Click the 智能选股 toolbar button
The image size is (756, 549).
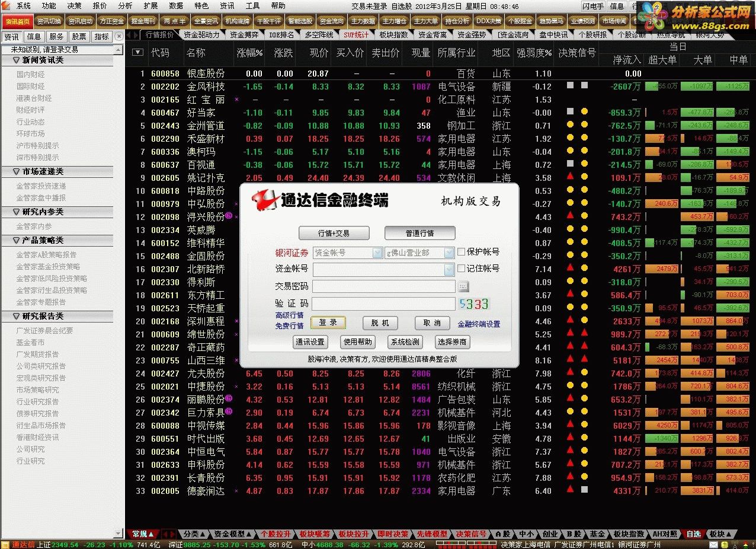[x=300, y=21]
